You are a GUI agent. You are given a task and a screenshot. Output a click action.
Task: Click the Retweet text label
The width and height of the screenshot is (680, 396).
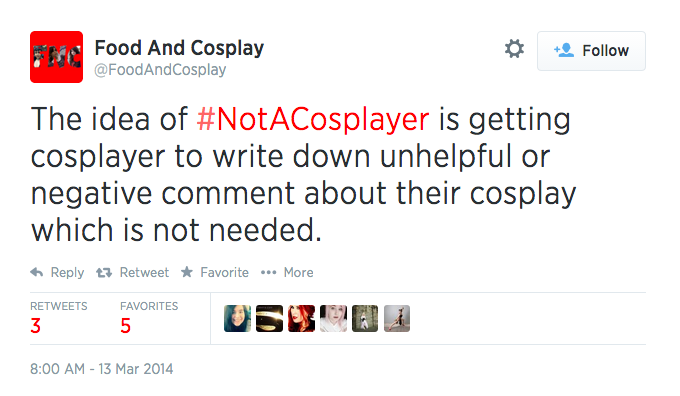click(144, 272)
